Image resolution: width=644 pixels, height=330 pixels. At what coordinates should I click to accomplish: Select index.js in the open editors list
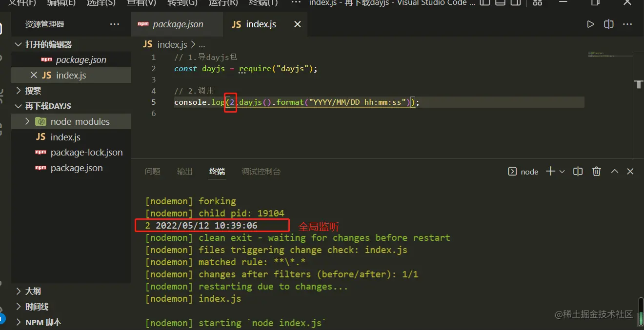71,75
